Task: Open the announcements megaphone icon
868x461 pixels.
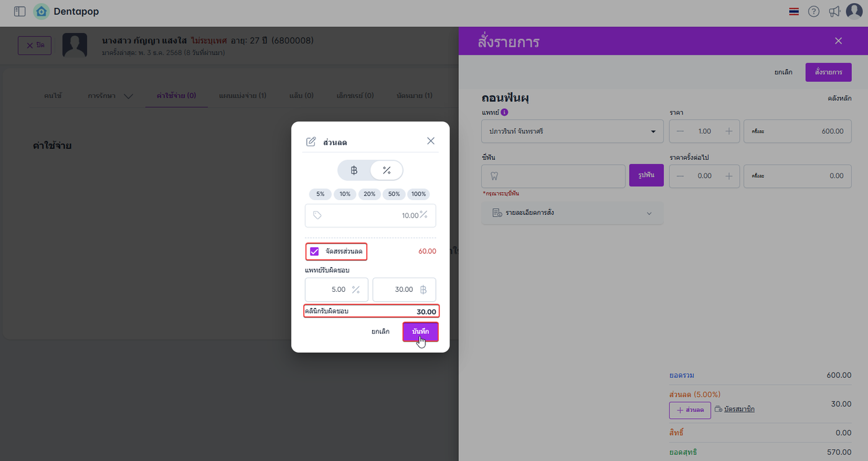Action: click(835, 11)
